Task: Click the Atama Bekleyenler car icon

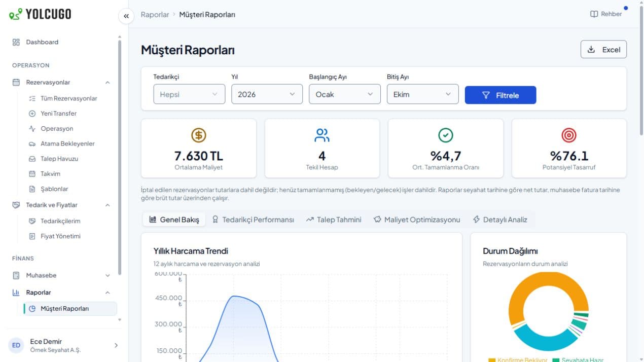Action: point(32,144)
